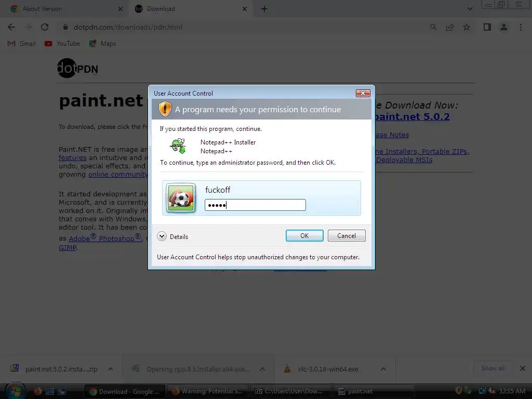
Task: Go forward in browser history
Action: 28,27
